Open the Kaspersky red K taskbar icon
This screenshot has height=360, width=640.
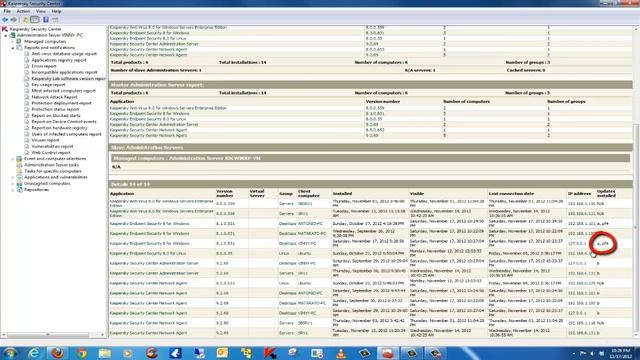coord(270,353)
